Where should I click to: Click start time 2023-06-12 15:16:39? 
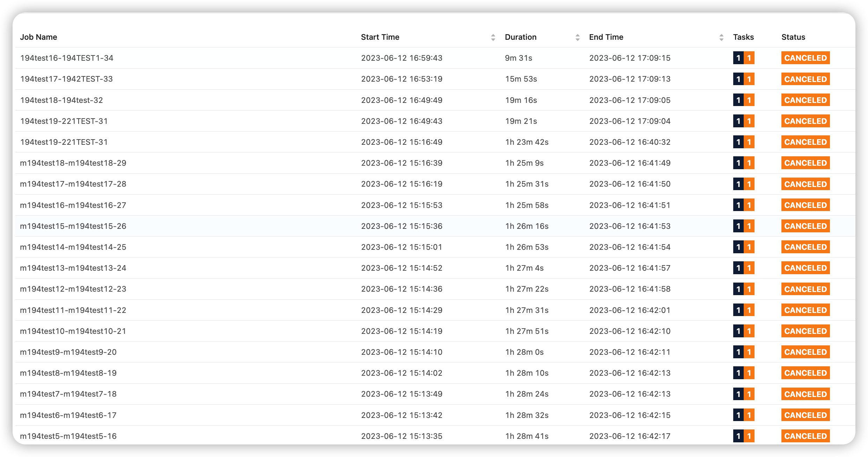(x=402, y=163)
